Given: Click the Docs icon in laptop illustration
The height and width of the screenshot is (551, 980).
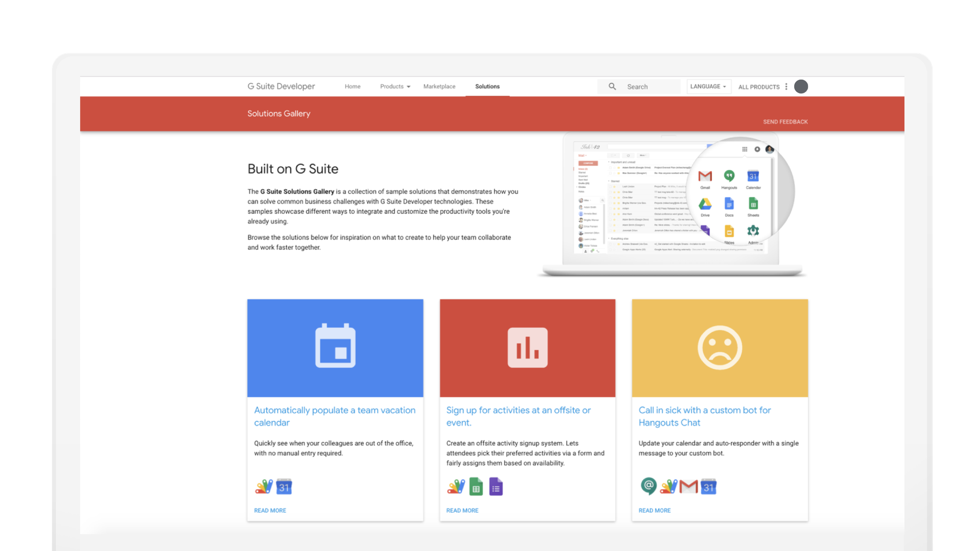Looking at the screenshot, I should click(x=729, y=204).
